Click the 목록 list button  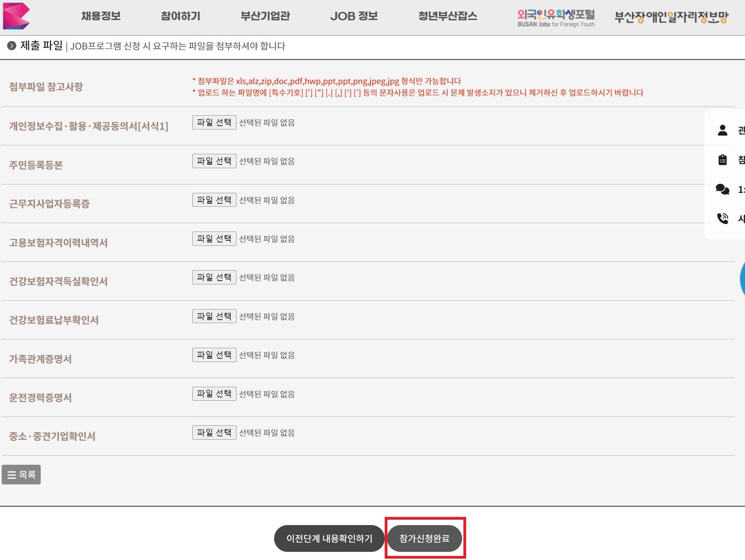[21, 475]
